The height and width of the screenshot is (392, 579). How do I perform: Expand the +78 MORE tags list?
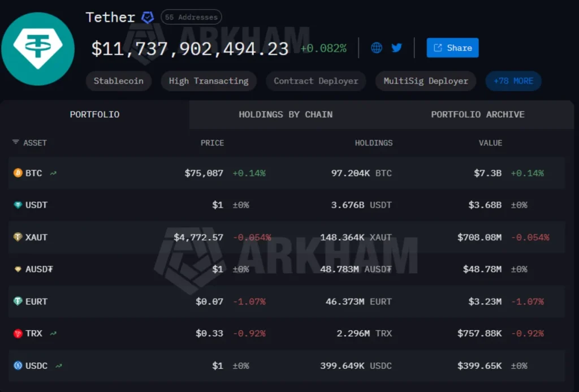513,81
